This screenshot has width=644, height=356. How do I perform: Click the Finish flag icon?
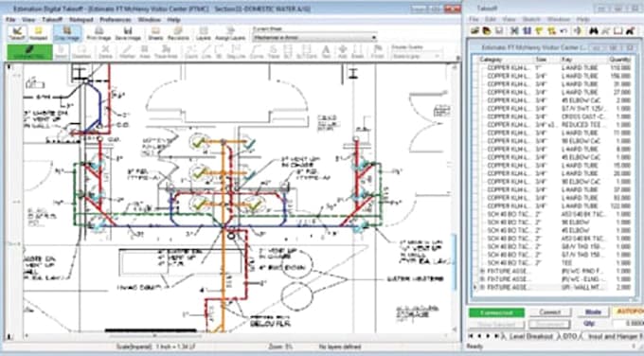click(378, 52)
